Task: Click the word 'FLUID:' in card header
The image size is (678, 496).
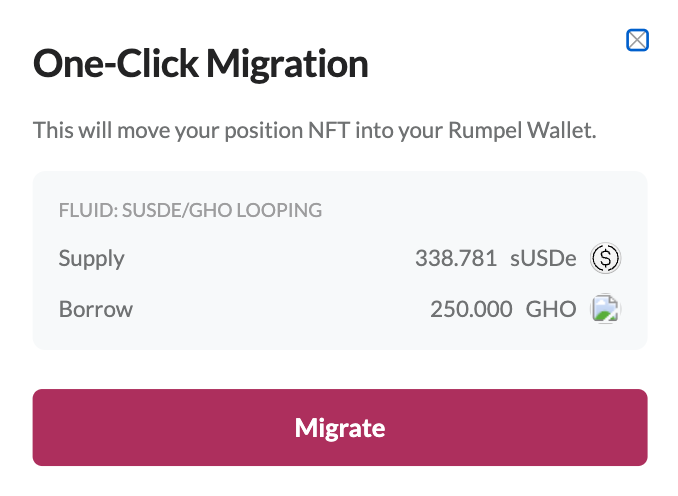Action: click(x=88, y=210)
